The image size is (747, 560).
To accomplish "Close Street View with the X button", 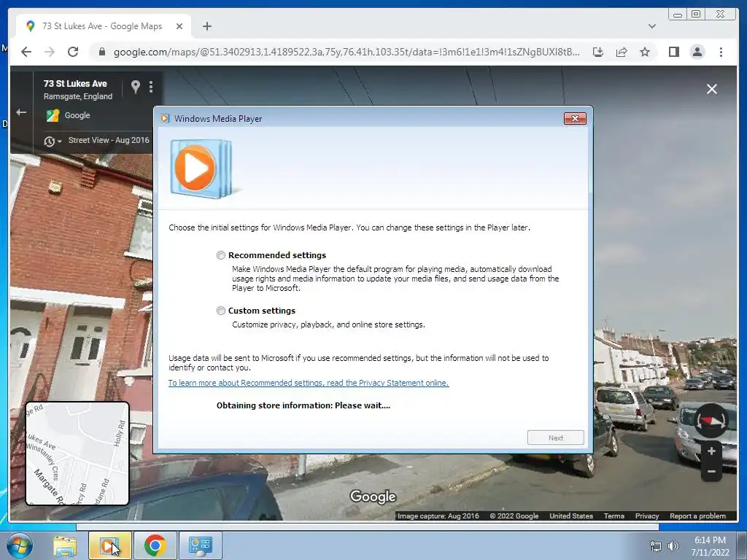I will point(712,89).
